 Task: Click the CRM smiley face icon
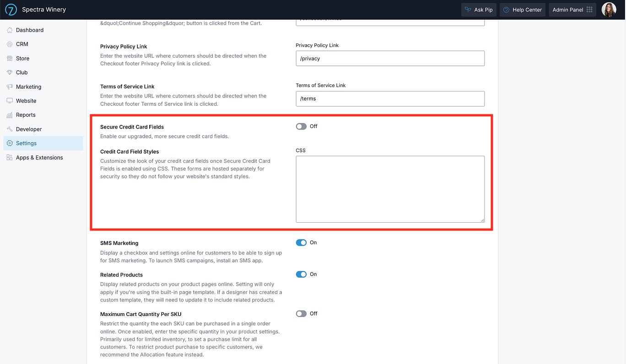point(10,44)
